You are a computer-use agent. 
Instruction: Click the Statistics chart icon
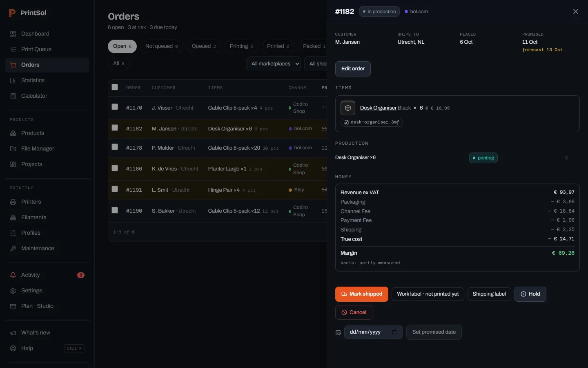click(13, 81)
